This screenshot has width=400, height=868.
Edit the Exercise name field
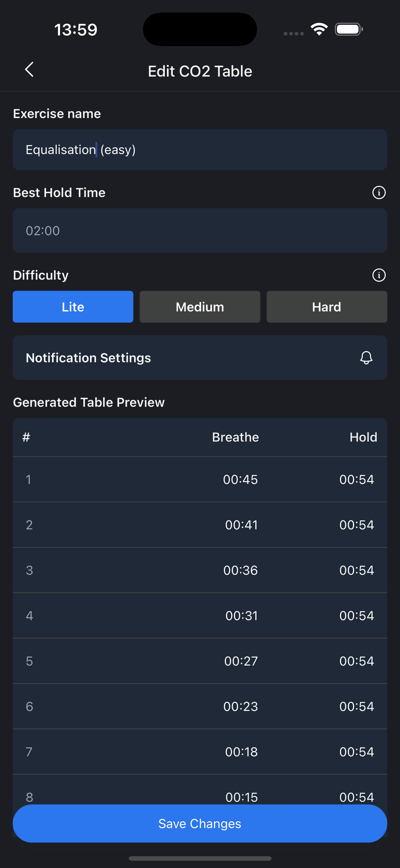(x=200, y=149)
